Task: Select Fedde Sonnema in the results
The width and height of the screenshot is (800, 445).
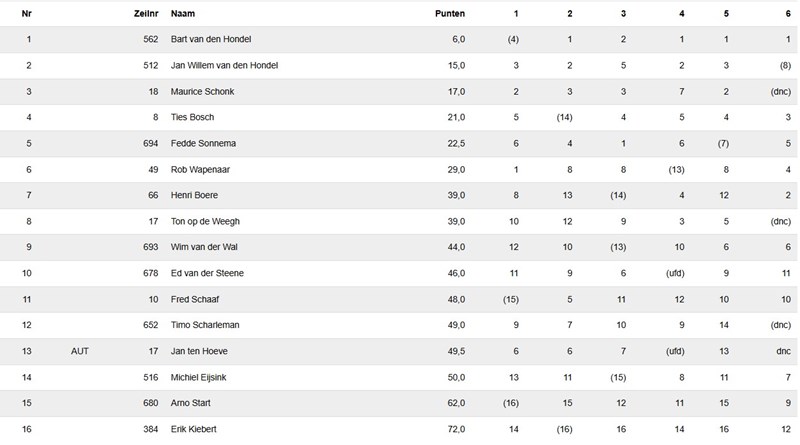Action: click(x=203, y=143)
